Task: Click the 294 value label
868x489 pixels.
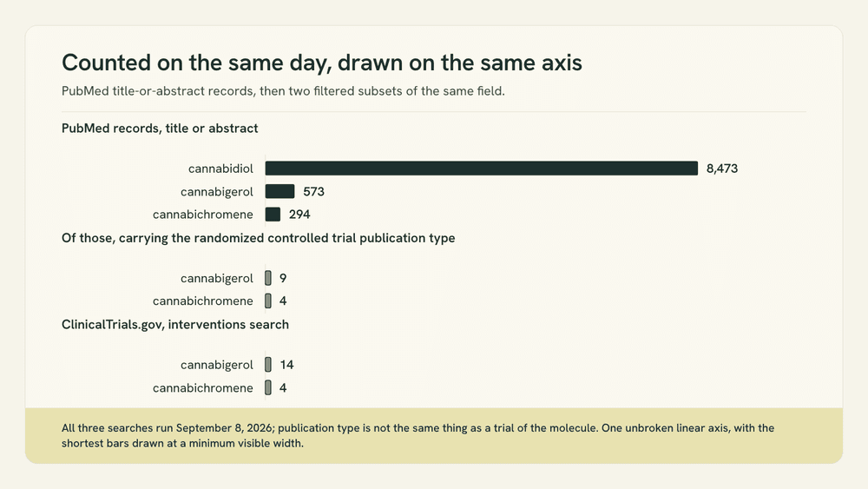Action: (x=299, y=215)
